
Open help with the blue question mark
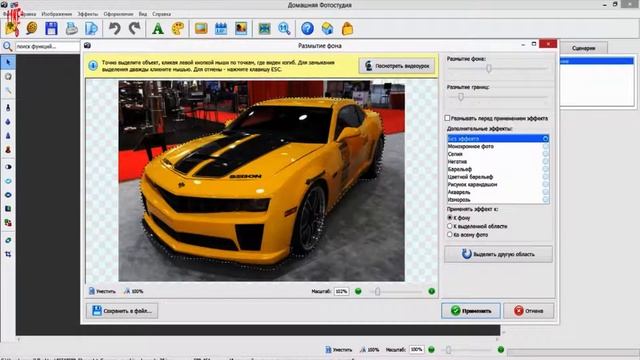pos(307,29)
